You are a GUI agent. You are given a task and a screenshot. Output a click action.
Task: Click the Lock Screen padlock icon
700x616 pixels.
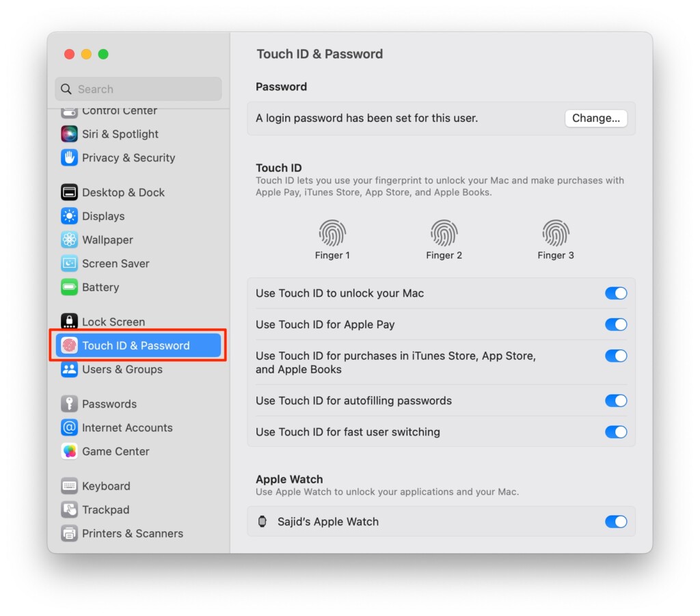[x=69, y=321]
